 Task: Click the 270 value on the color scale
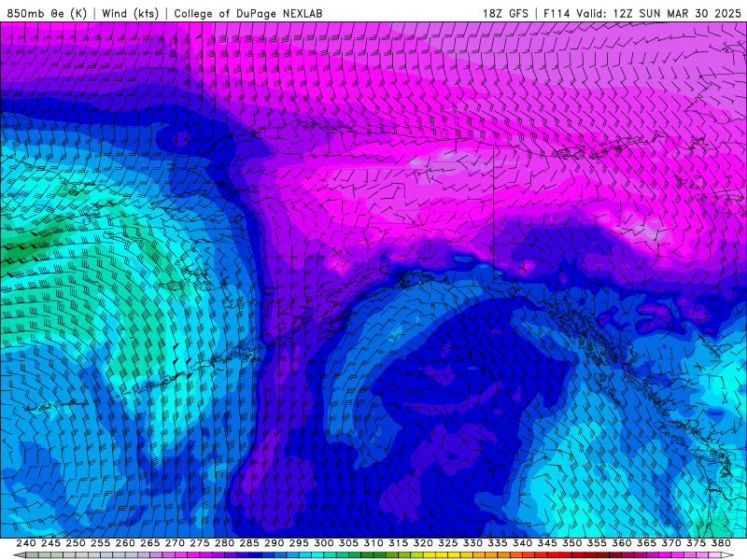[175, 543]
